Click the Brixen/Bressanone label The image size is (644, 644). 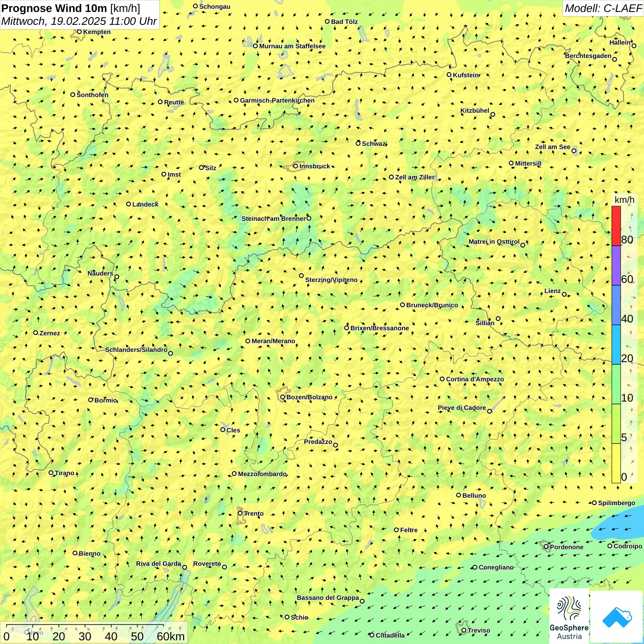(379, 328)
